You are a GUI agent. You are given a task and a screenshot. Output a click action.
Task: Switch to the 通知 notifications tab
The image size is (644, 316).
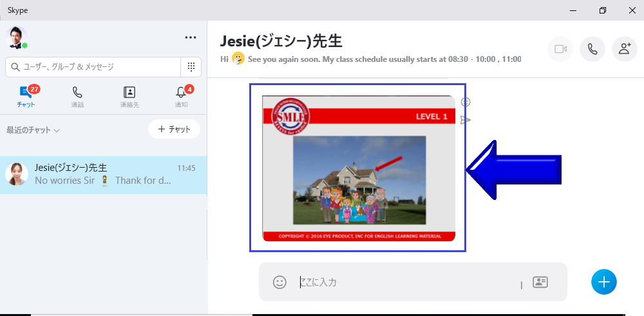point(182,97)
